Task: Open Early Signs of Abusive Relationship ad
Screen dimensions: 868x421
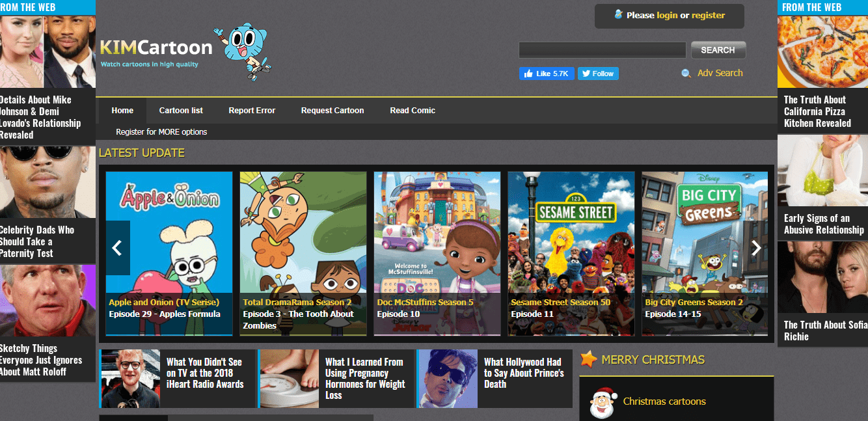Action: [x=824, y=224]
